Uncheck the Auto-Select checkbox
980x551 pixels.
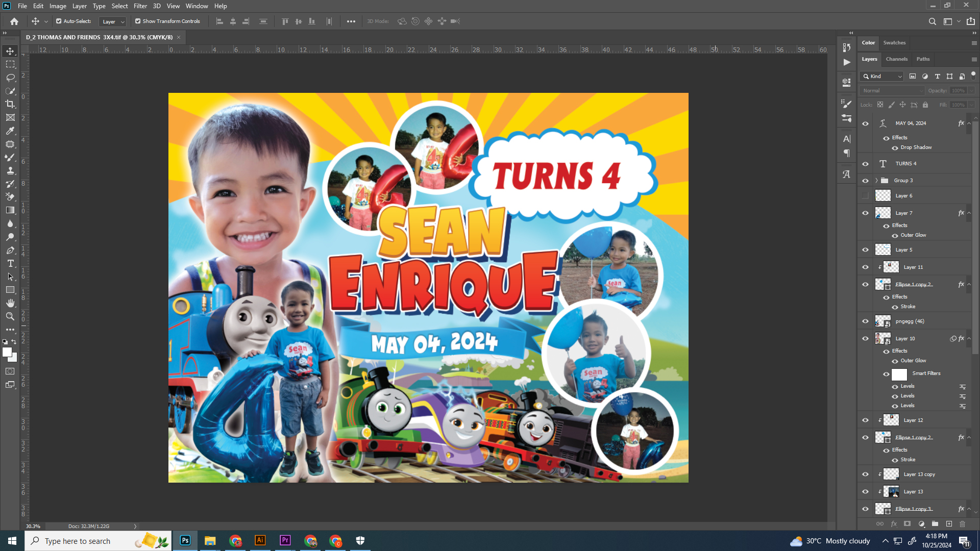tap(59, 21)
